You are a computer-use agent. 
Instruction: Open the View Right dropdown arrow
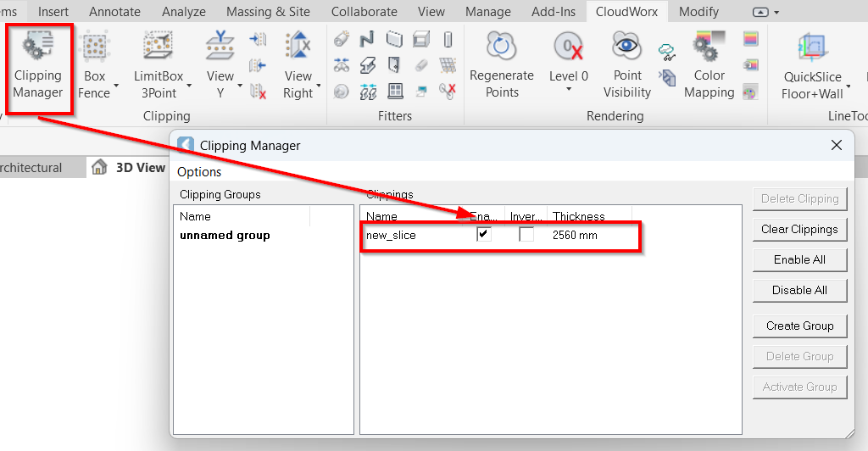click(x=319, y=86)
